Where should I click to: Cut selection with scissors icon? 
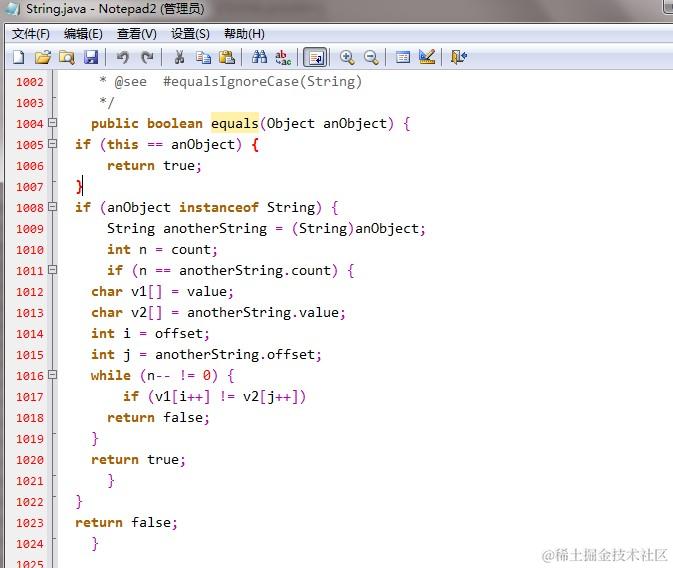pos(179,57)
